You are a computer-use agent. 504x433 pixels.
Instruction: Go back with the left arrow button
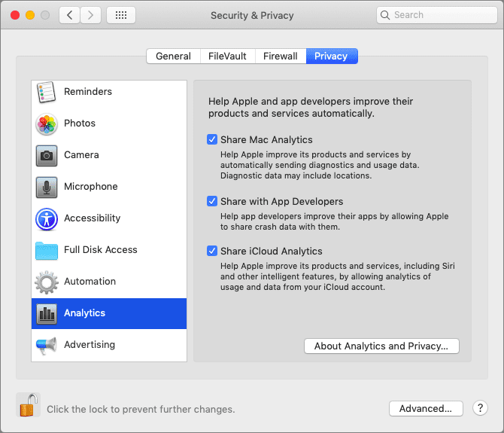(x=69, y=15)
